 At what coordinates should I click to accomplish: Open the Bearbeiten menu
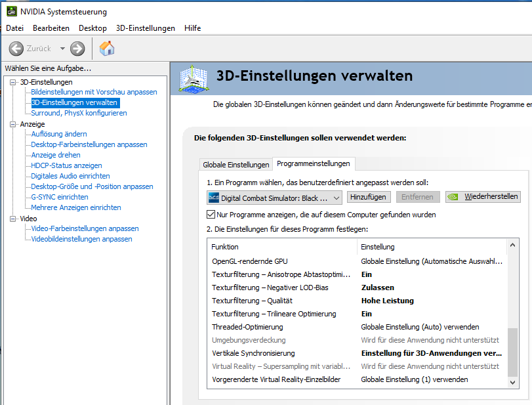tap(51, 28)
